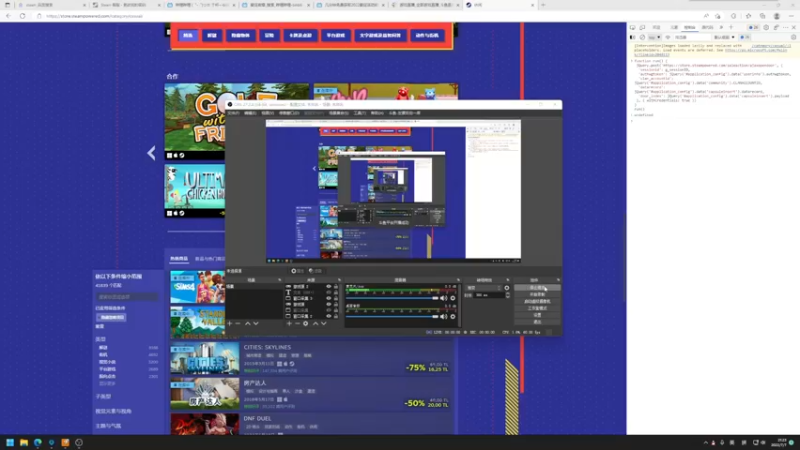Screen dimensions: 800x450
Task: Click OBS 设置 (Settings) button in controls
Action: [x=537, y=315]
